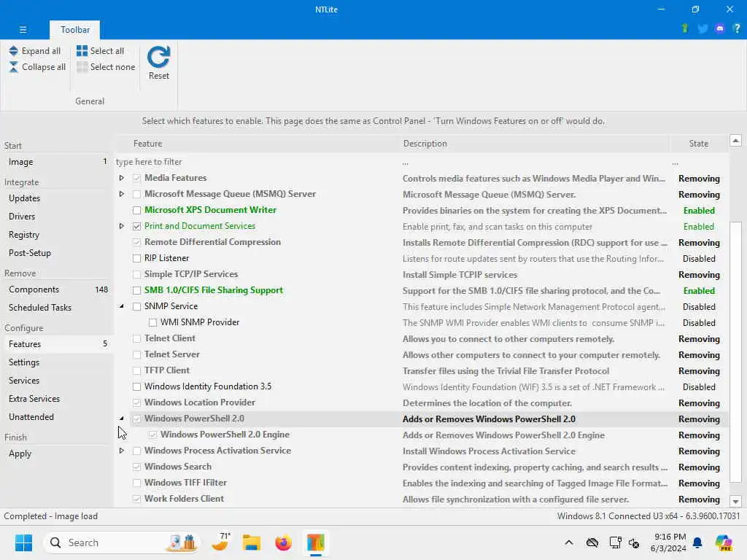Open the Drivers page
Image resolution: width=747 pixels, height=560 pixels.
pos(57,216)
